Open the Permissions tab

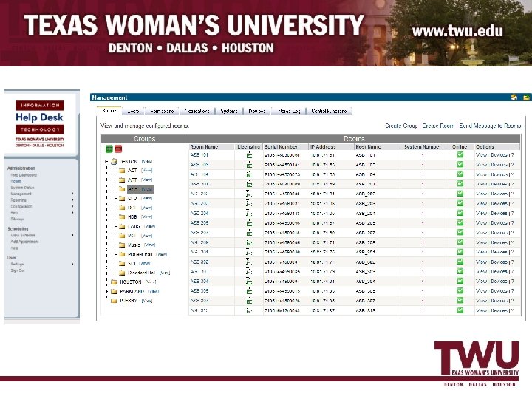[162, 112]
